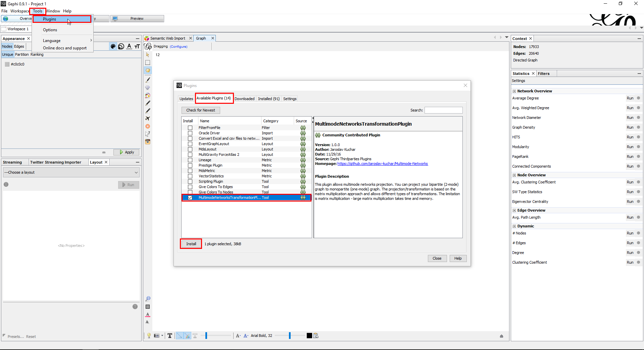Open the Choose a layout dropdown
The width and height of the screenshot is (644, 350).
point(71,172)
